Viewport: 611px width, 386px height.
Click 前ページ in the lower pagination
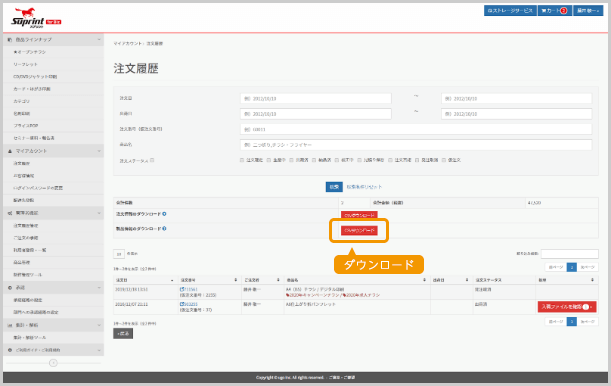click(x=556, y=322)
